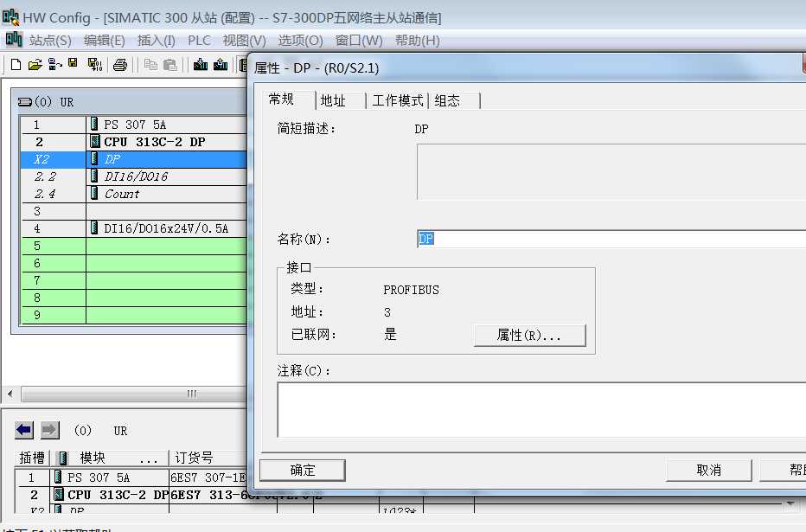Open the 编辑(E) menu
The height and width of the screenshot is (532, 806).
click(105, 41)
